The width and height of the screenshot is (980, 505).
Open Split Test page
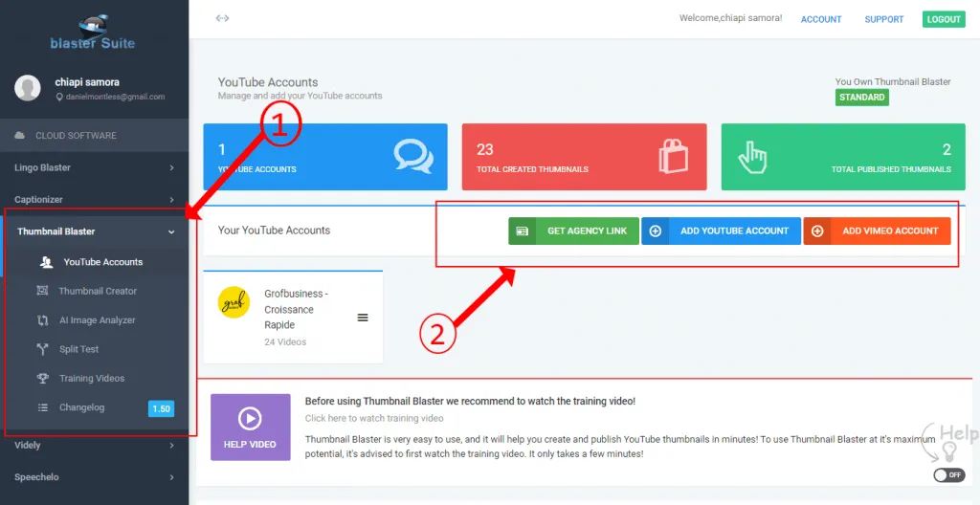[78, 349]
